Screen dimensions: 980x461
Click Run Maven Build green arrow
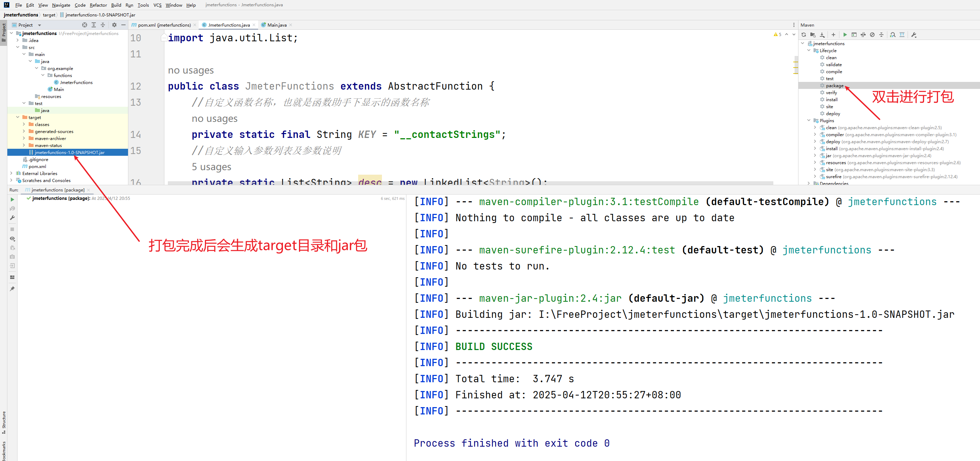click(845, 35)
